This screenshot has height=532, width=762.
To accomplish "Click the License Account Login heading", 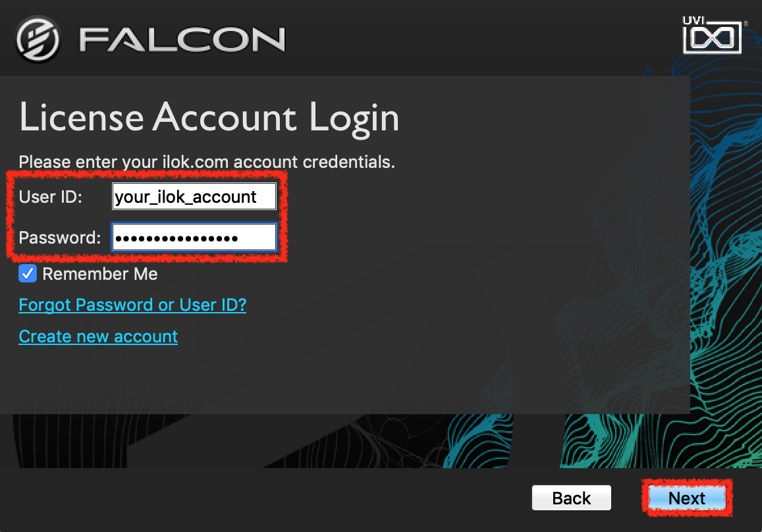I will click(x=209, y=118).
